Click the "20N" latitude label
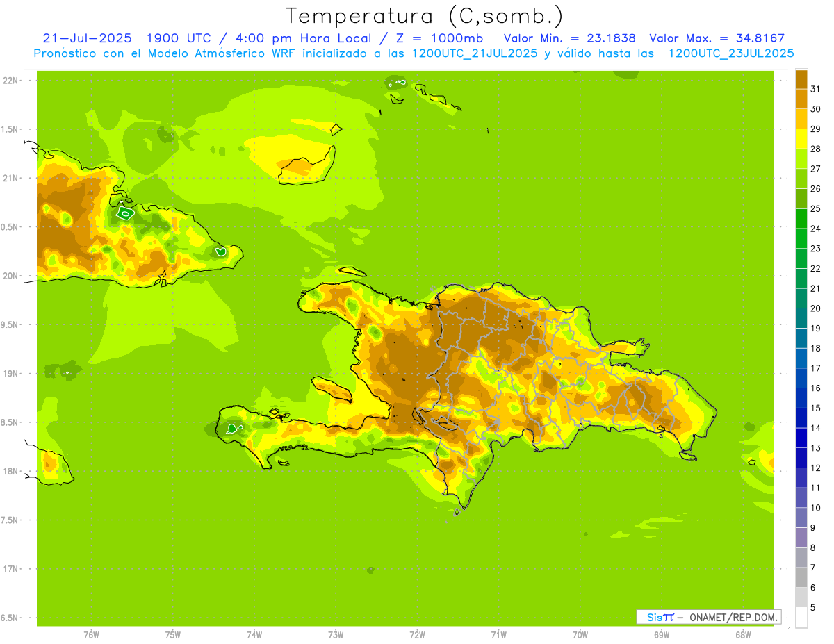834x644 pixels. [11, 276]
